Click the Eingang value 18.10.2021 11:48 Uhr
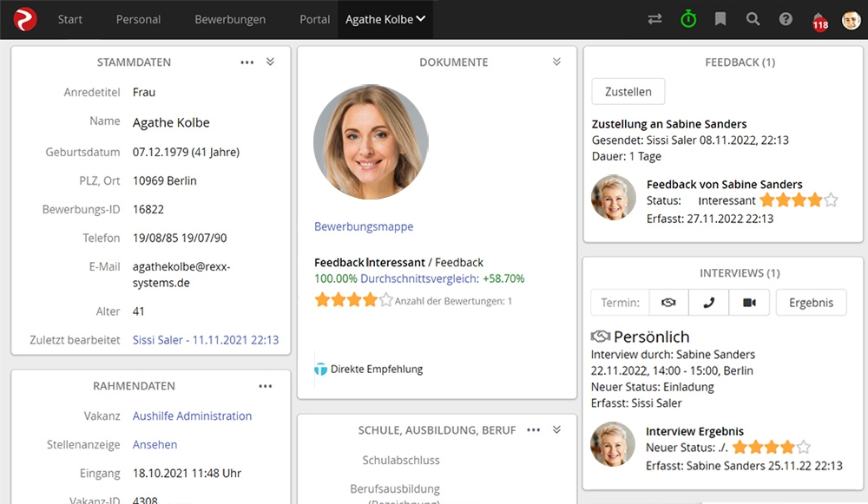This screenshot has width=868, height=504. (187, 473)
